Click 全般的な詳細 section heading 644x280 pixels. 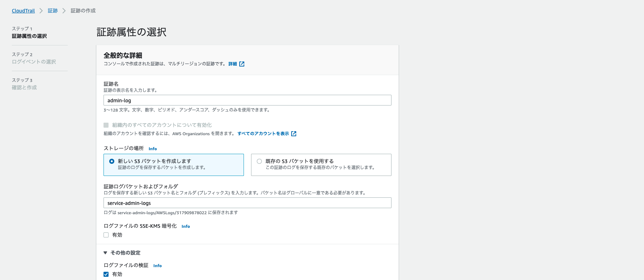[x=123, y=55]
